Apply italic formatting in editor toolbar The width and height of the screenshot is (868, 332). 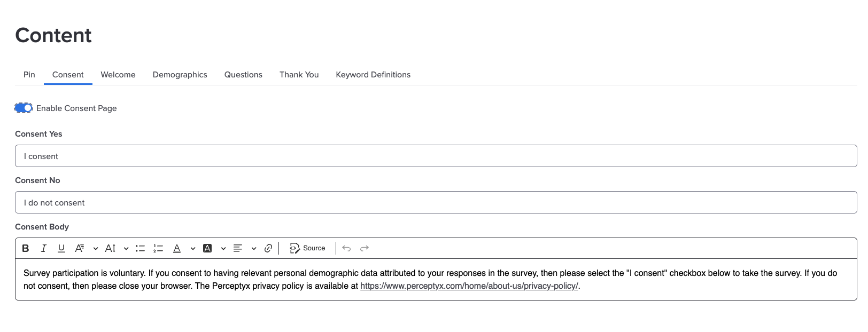coord(44,248)
